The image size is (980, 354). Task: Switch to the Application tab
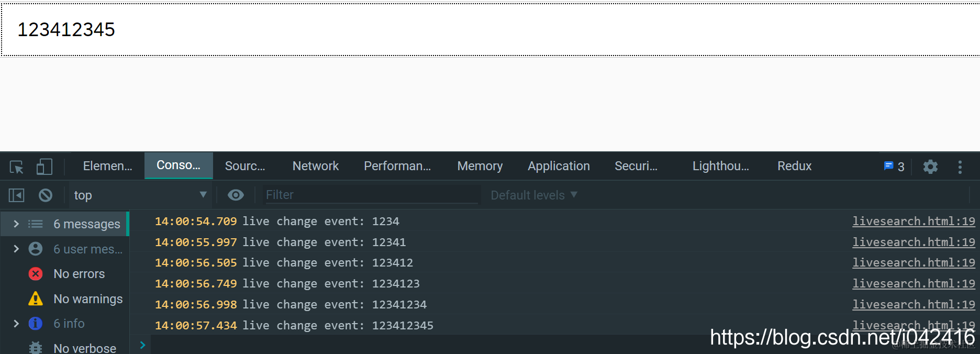tap(559, 167)
